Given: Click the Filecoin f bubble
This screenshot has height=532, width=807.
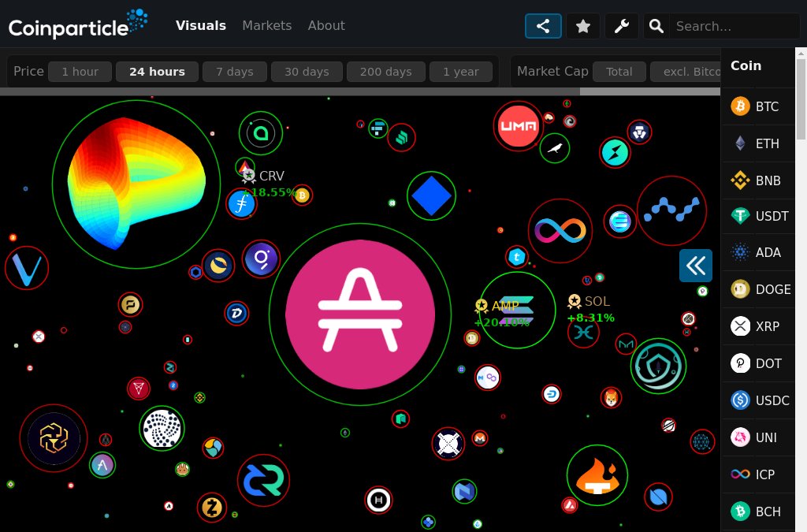Looking at the screenshot, I should pos(241,204).
